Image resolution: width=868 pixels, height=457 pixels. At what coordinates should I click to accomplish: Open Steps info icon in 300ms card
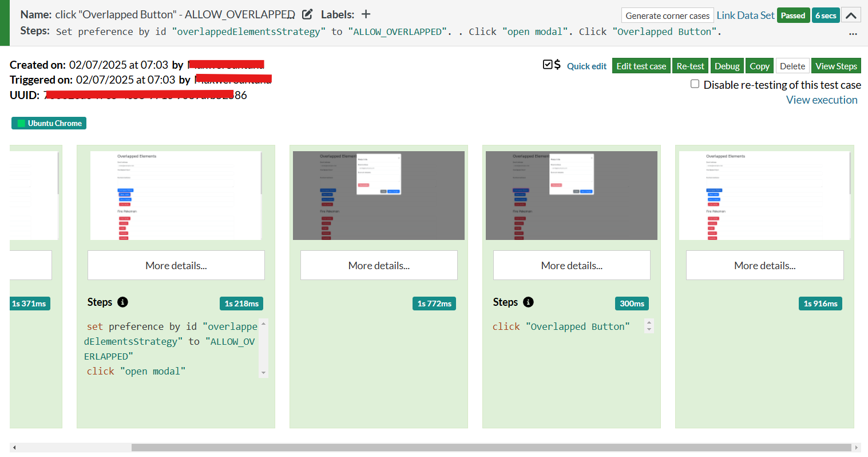click(528, 302)
